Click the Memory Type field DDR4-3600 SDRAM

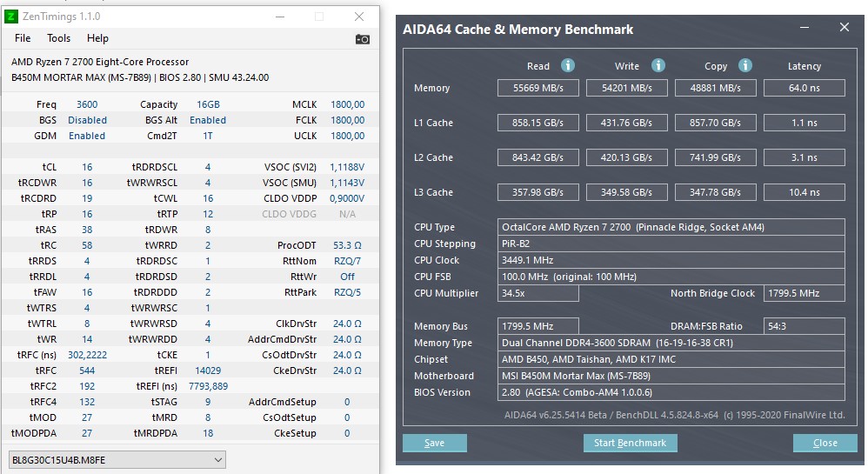pos(671,343)
